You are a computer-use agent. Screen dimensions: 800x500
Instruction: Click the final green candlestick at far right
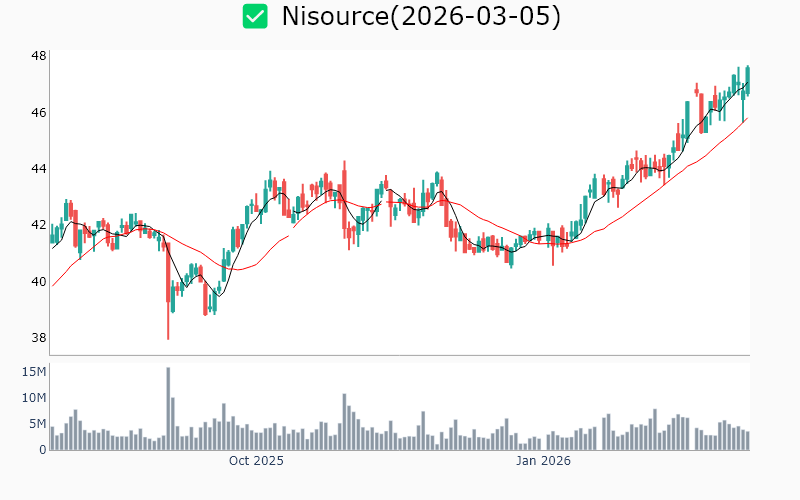click(x=747, y=80)
